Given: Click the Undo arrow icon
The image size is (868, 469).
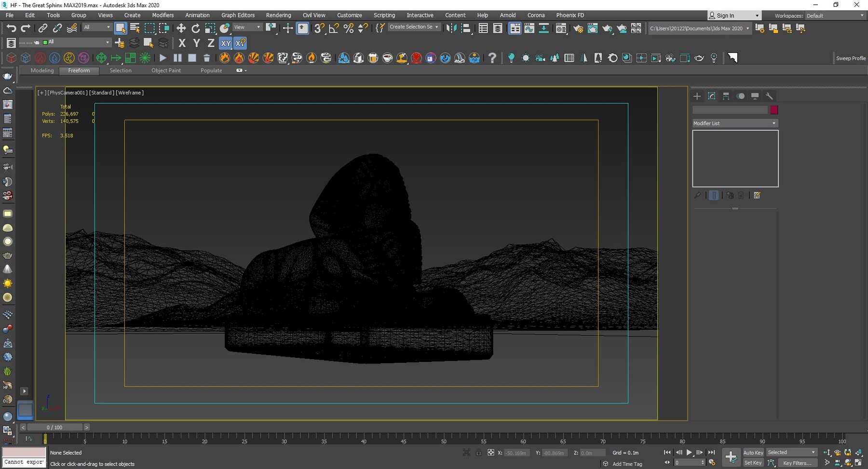Looking at the screenshot, I should point(11,28).
